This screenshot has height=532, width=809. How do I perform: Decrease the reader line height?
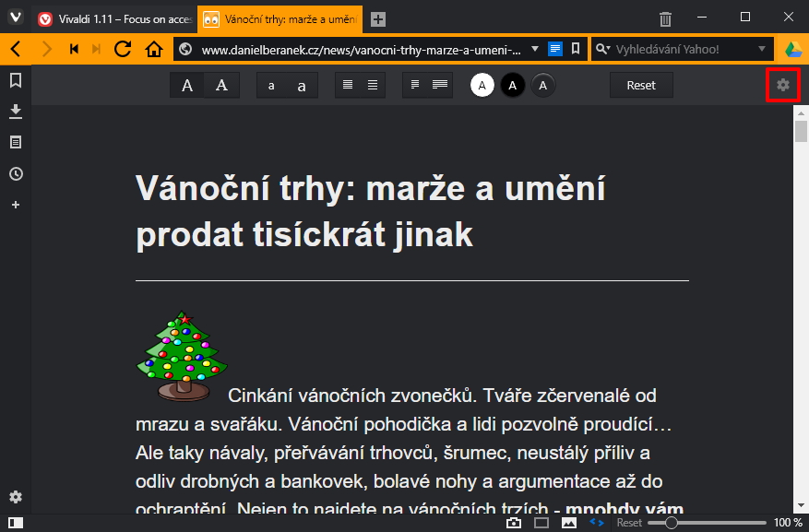(x=348, y=85)
